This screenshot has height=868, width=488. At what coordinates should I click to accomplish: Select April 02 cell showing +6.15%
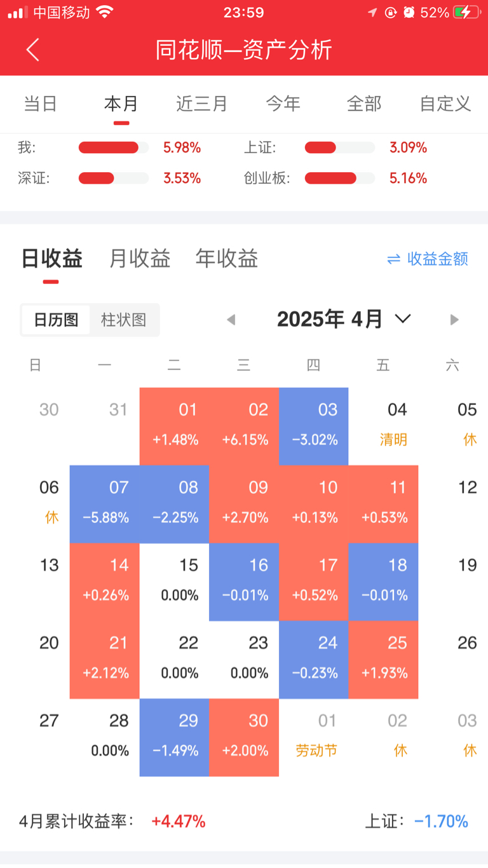245,426
